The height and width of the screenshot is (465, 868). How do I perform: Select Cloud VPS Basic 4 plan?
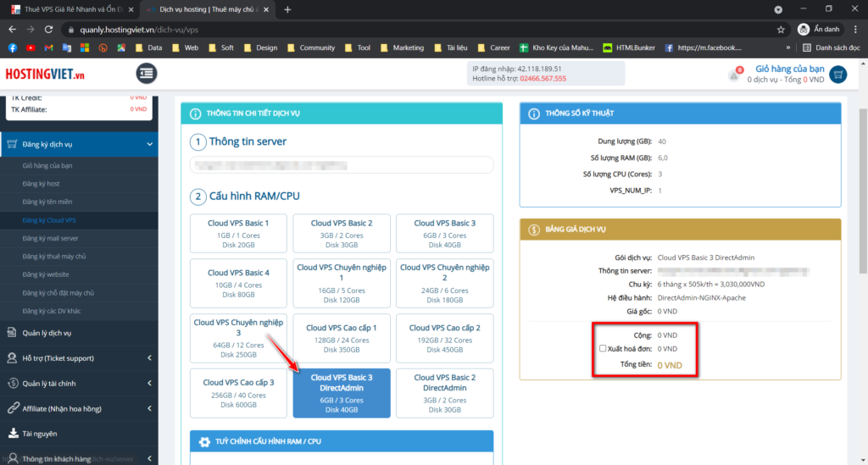(238, 283)
